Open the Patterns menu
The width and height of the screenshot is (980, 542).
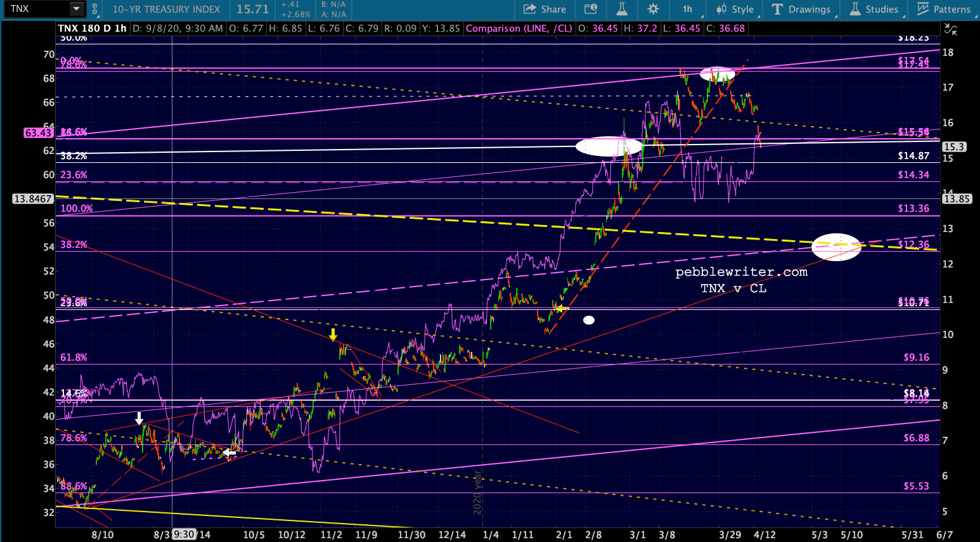944,9
